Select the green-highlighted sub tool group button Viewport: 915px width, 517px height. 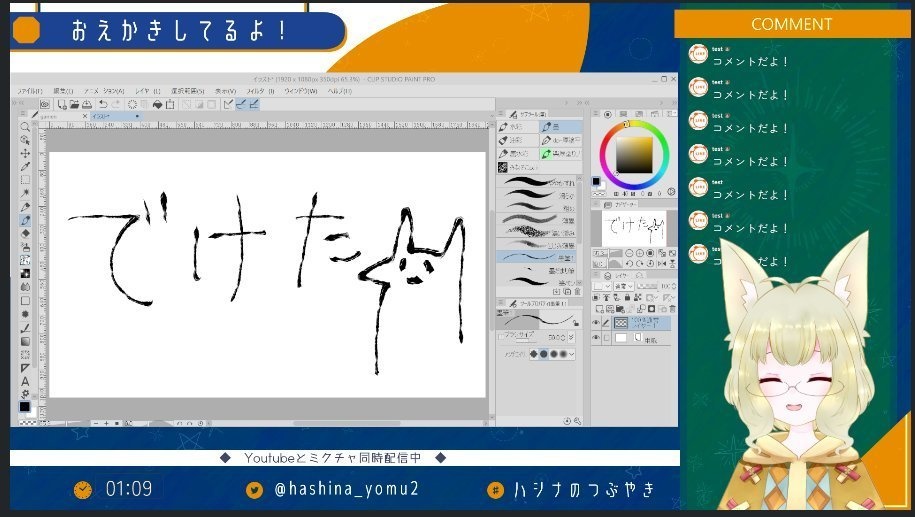coord(560,153)
